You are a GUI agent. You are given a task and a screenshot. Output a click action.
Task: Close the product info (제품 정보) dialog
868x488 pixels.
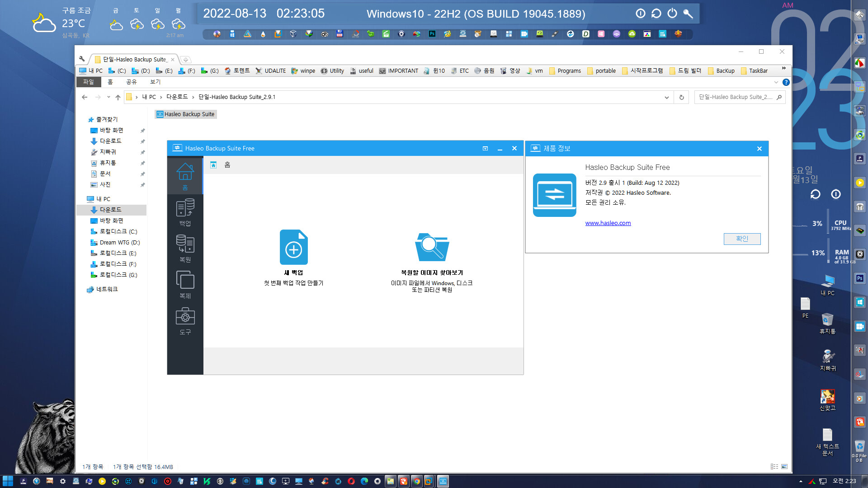[x=759, y=149]
